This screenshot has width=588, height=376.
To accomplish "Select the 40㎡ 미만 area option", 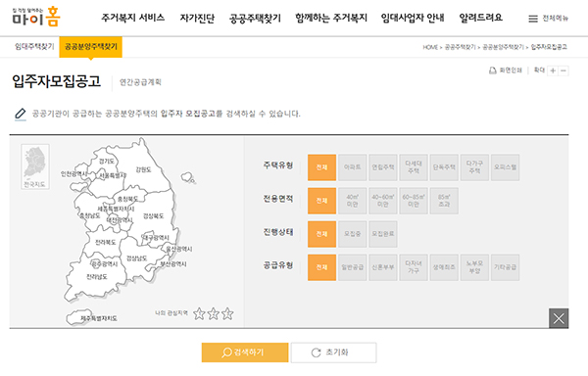I will click(353, 201).
